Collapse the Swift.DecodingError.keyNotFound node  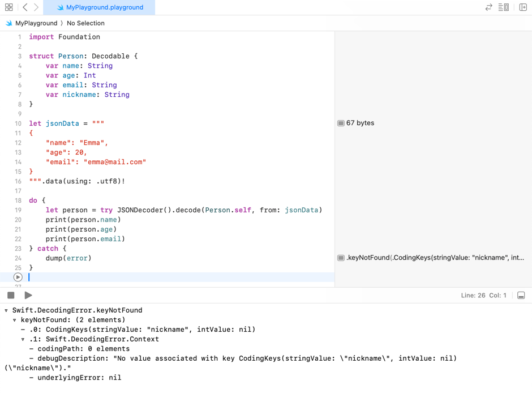6,310
